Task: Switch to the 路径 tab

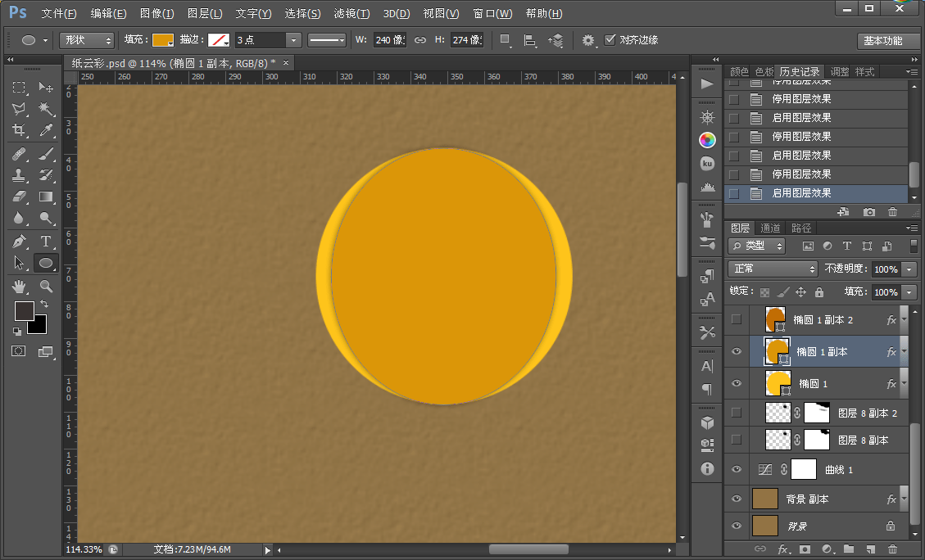Action: (x=801, y=228)
